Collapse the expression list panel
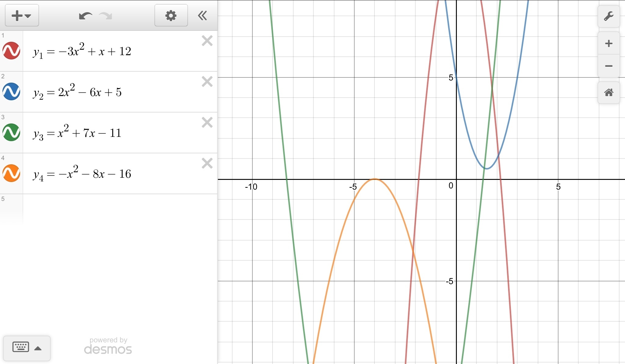The height and width of the screenshot is (364, 625). click(202, 16)
